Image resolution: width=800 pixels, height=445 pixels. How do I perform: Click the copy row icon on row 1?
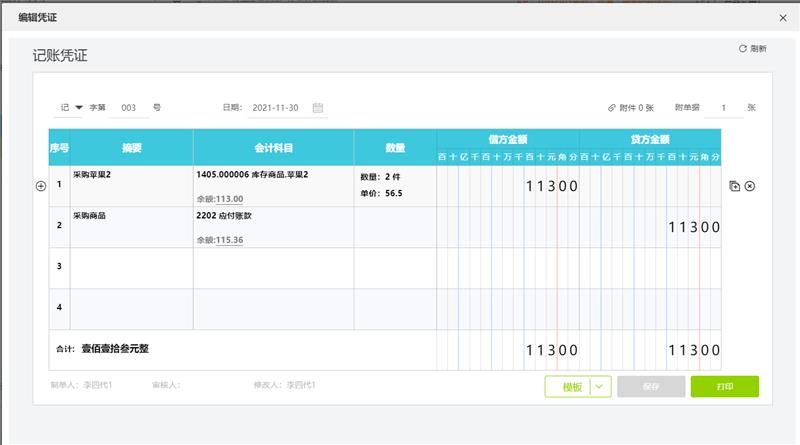735,186
